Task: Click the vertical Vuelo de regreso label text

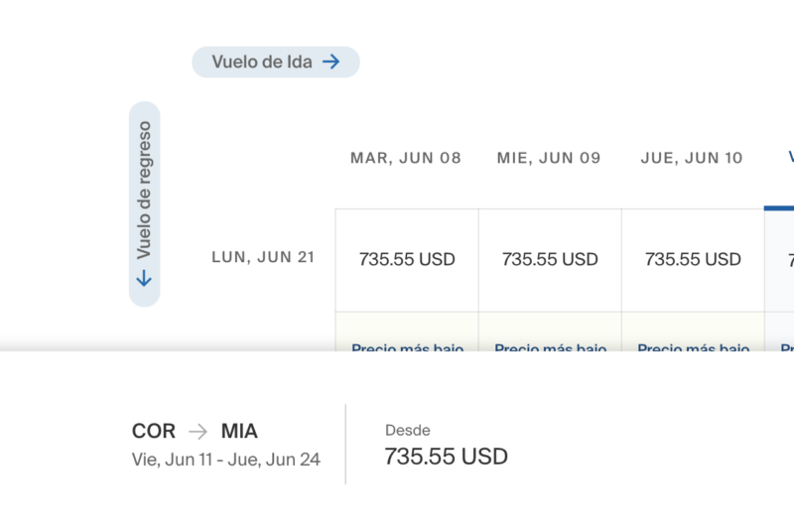Action: pos(144,191)
